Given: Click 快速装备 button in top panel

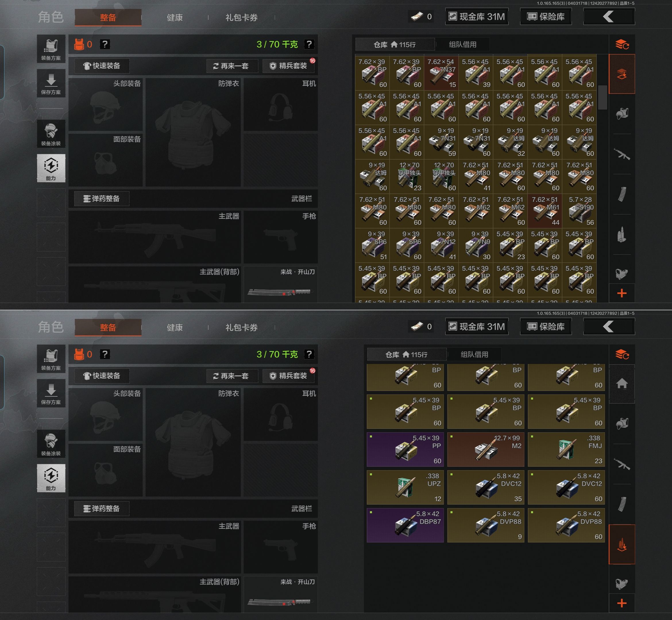Looking at the screenshot, I should click(102, 66).
